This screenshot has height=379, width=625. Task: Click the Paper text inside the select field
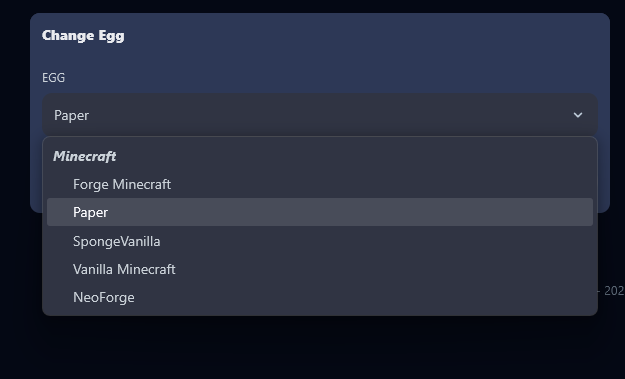(x=71, y=116)
